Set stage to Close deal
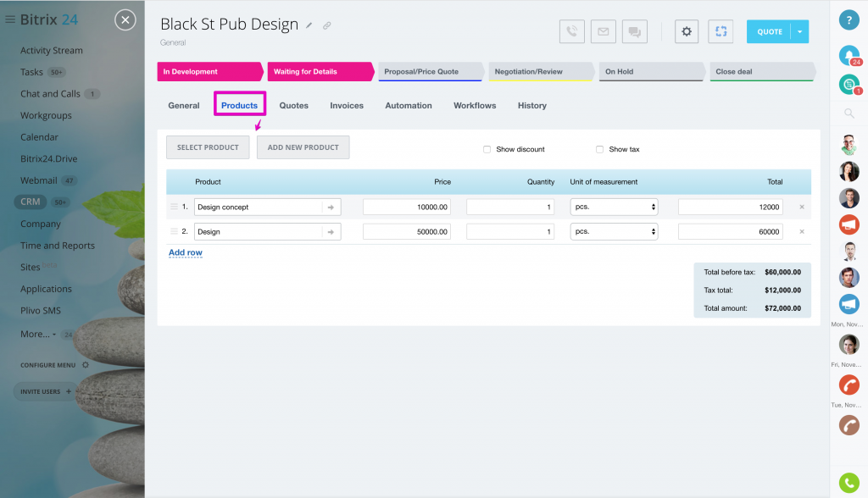Screen dimensions: 868x498 762,71
